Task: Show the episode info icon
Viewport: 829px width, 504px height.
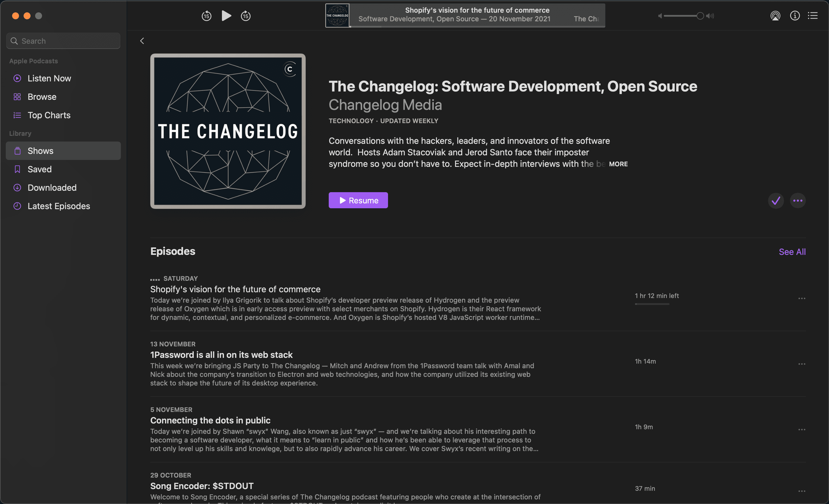Action: coord(795,16)
